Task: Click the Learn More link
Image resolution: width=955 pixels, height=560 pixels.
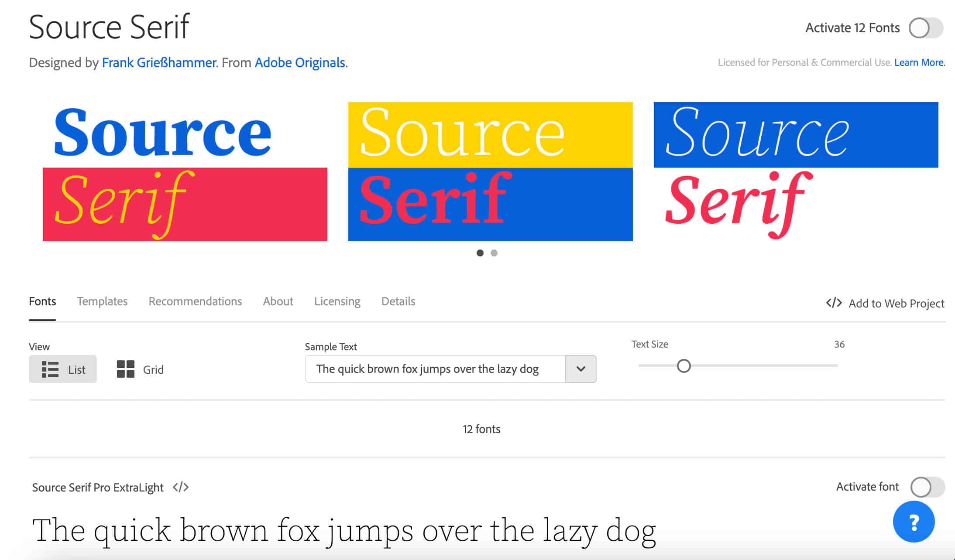Action: (919, 63)
